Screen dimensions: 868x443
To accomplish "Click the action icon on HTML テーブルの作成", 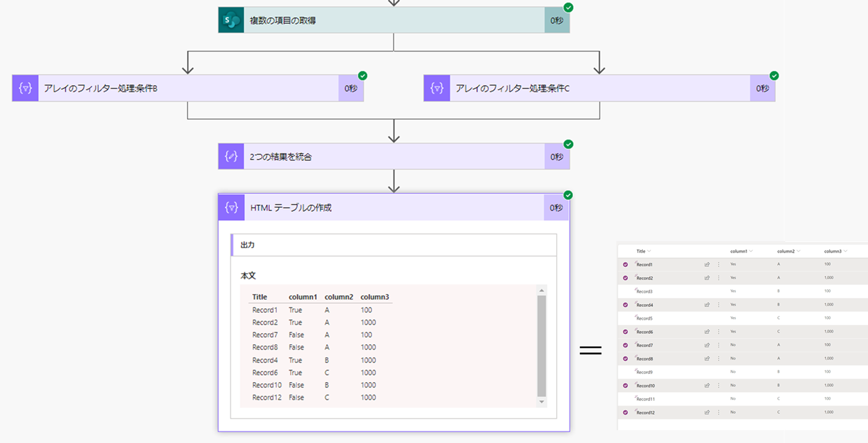I will [231, 207].
